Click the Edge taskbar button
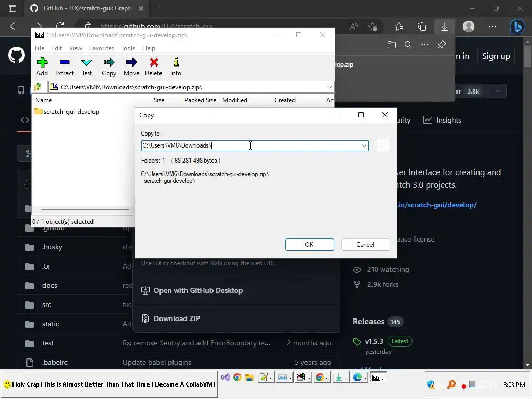This screenshot has height=399, width=532. click(x=360, y=377)
